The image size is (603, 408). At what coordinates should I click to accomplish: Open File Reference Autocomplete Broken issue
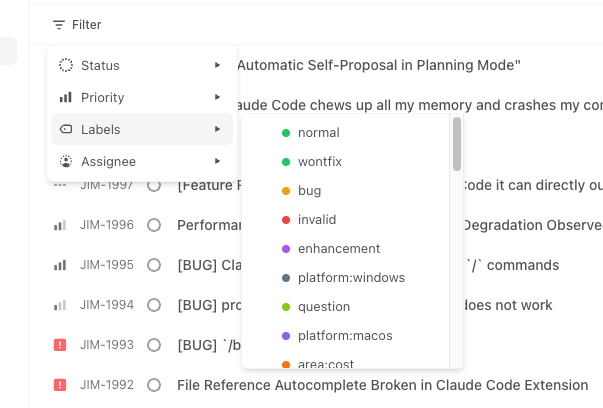pyautogui.click(x=382, y=385)
